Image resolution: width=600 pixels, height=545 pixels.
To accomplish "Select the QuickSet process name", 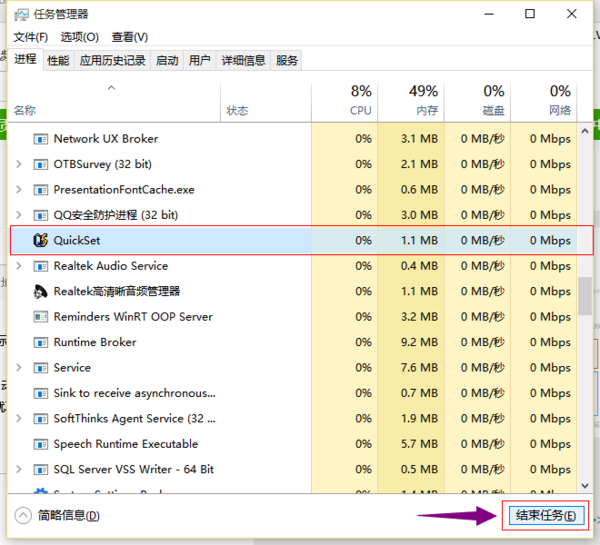I will [x=77, y=240].
